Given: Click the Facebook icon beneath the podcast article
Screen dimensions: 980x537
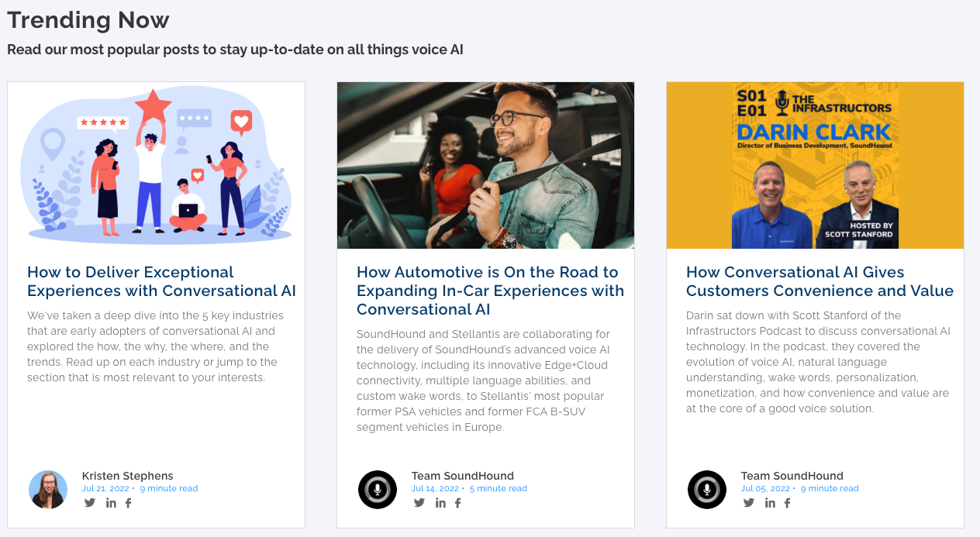Looking at the screenshot, I should pos(787,502).
